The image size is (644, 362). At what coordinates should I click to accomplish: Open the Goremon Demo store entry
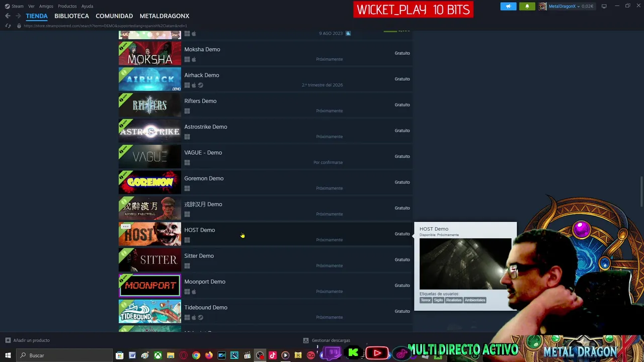[265, 183]
